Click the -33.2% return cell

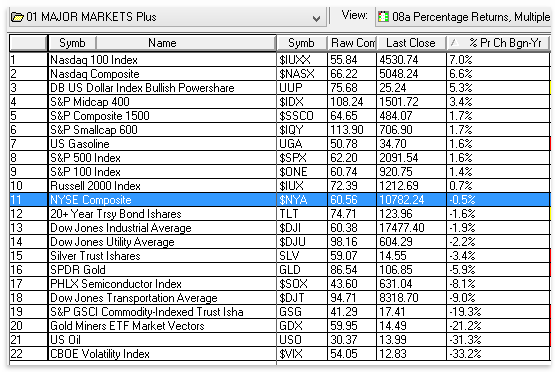pyautogui.click(x=498, y=354)
